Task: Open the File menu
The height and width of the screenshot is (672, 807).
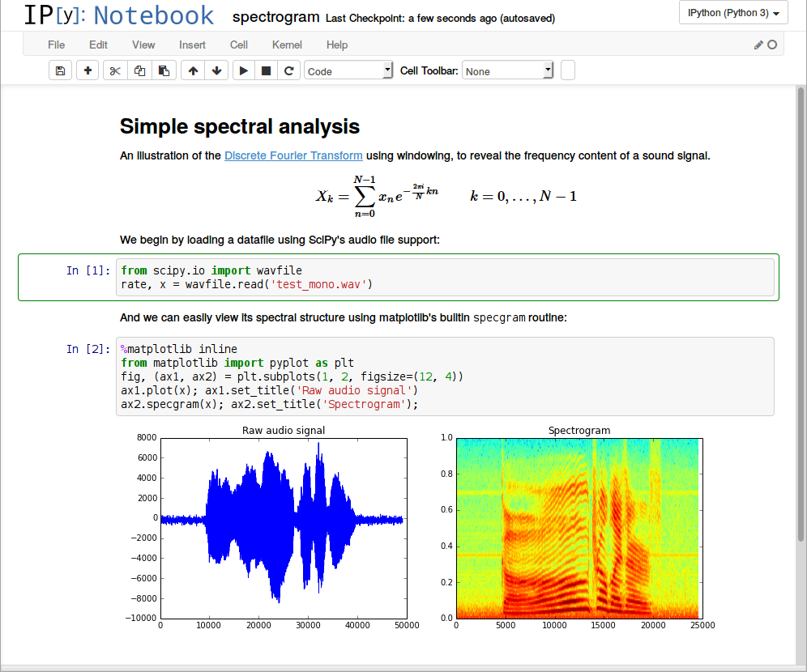Action: (57, 45)
